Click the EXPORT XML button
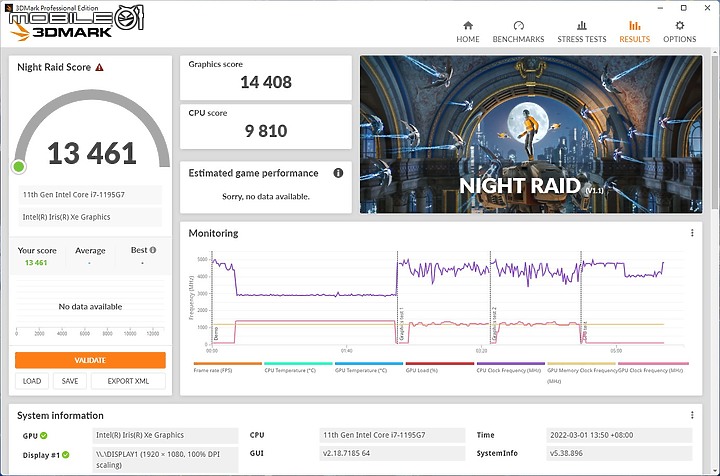The height and width of the screenshot is (476, 720). coord(128,381)
